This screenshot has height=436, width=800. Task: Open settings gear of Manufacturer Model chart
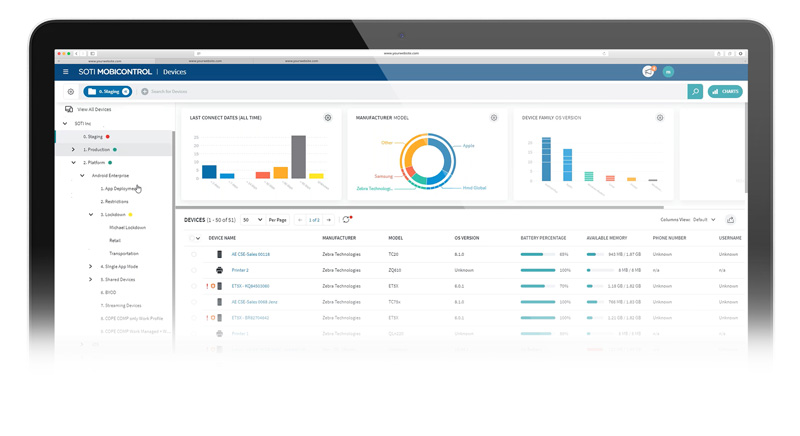[x=494, y=118]
